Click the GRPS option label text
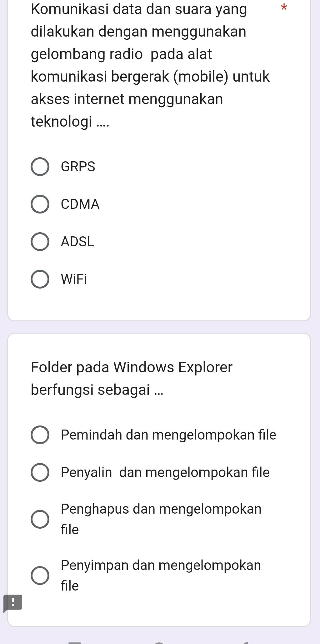 pyautogui.click(x=78, y=167)
